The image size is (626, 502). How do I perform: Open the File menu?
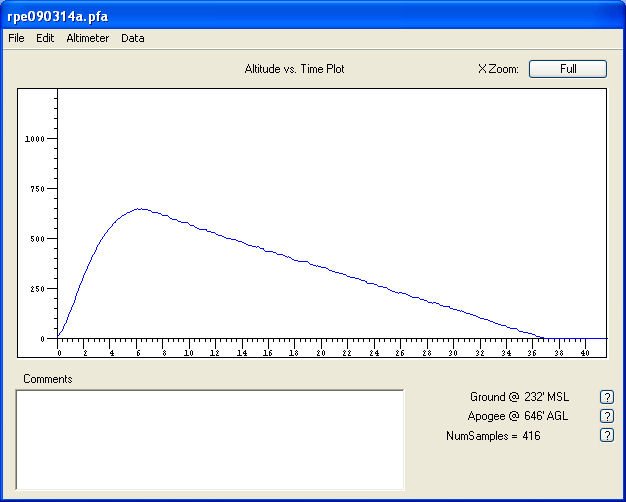pos(16,38)
